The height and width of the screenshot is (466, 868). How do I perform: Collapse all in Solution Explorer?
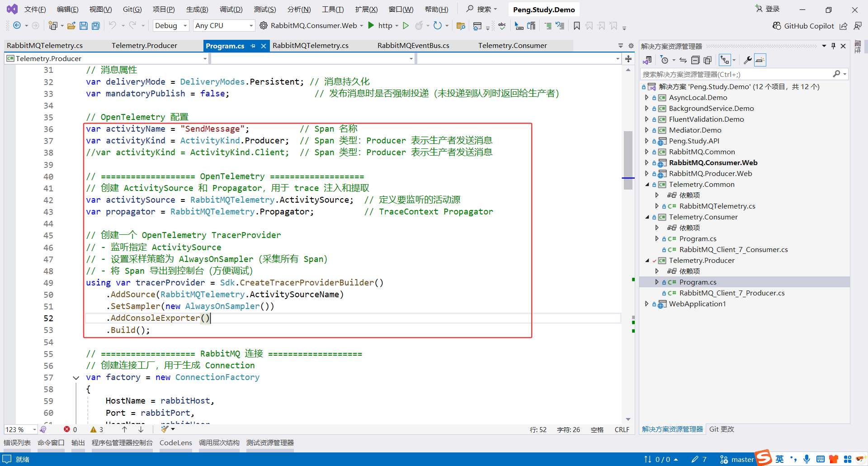click(x=695, y=60)
